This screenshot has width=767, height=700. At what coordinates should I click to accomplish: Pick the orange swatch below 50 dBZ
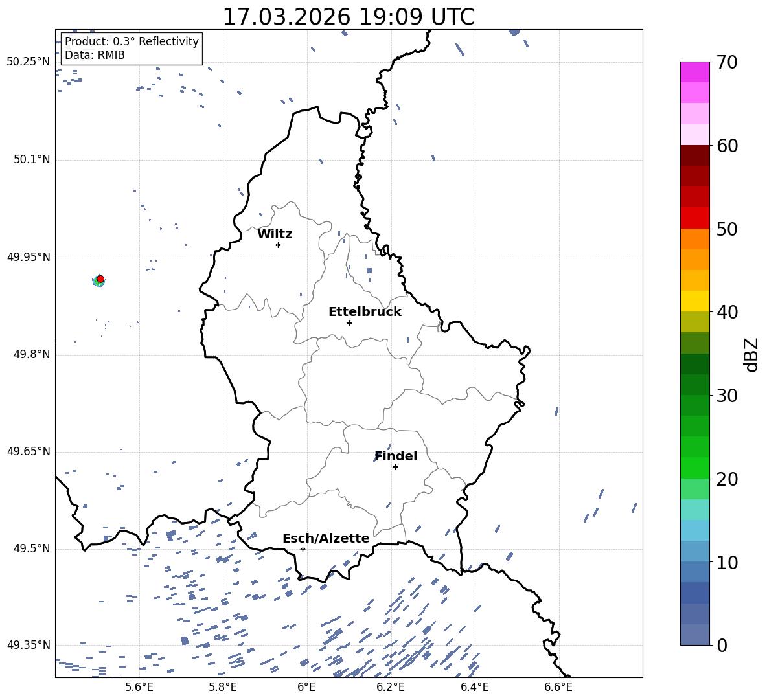[695, 239]
